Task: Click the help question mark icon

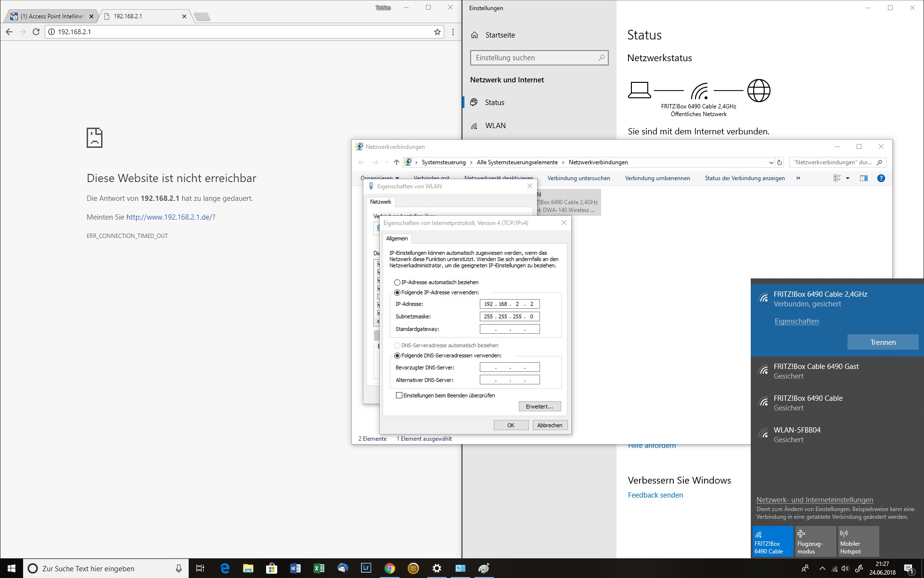Action: pyautogui.click(x=881, y=178)
